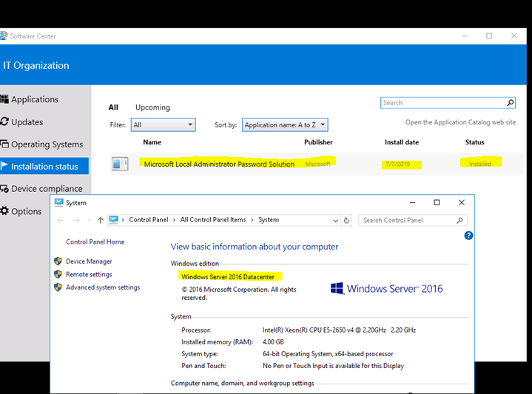
Task: Maximize the Software Center window
Action: [x=489, y=36]
